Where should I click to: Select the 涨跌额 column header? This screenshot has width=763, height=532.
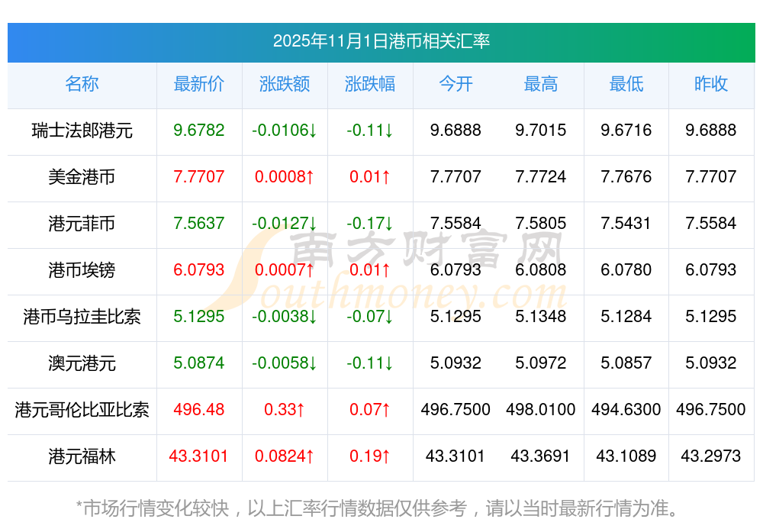tap(285, 84)
